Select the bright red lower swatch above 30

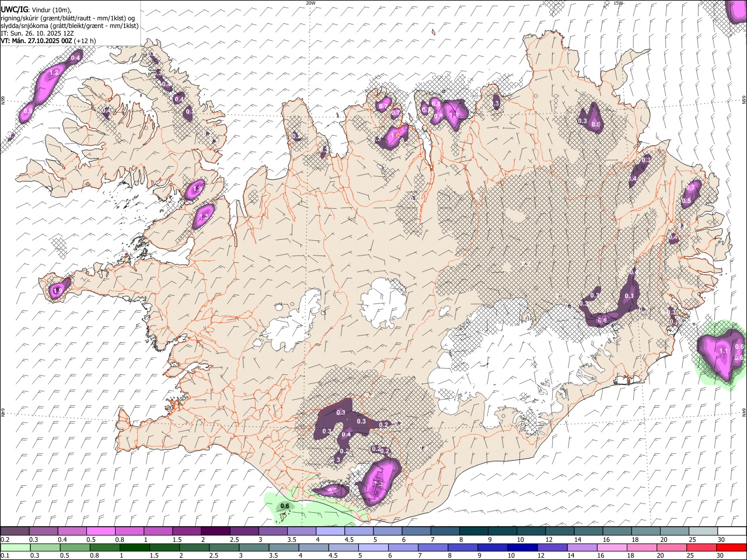pos(732,548)
